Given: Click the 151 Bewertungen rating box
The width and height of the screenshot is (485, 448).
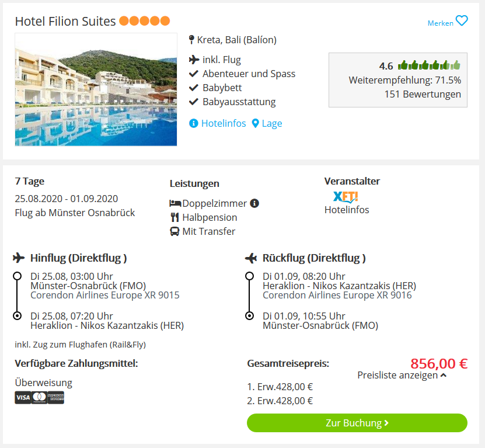Looking at the screenshot, I should [x=398, y=80].
